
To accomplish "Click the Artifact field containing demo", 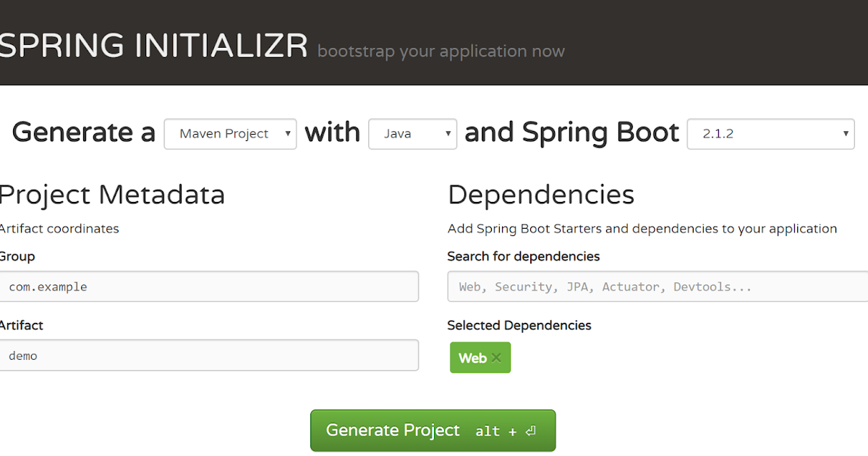I will [x=210, y=355].
